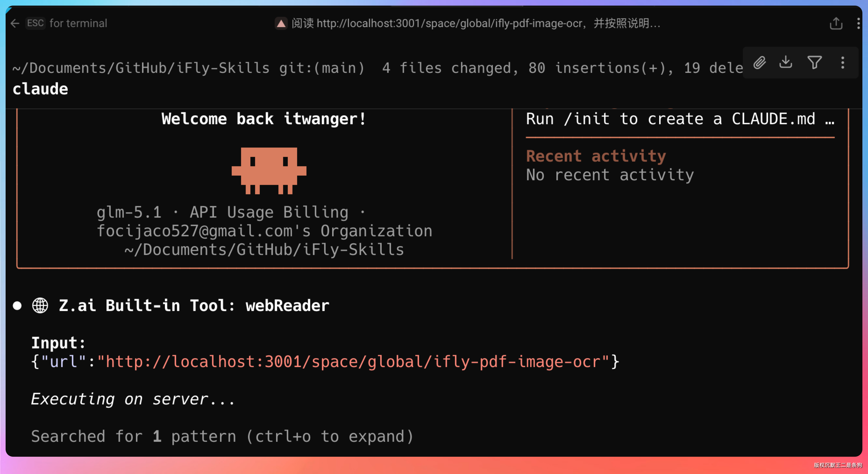This screenshot has height=474, width=868.
Task: Open the block toolbar's three-dot menu
Action: coord(842,63)
